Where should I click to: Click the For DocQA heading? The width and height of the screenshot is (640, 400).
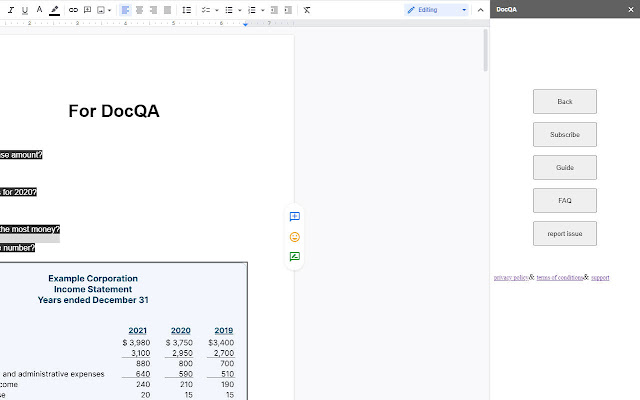point(114,111)
